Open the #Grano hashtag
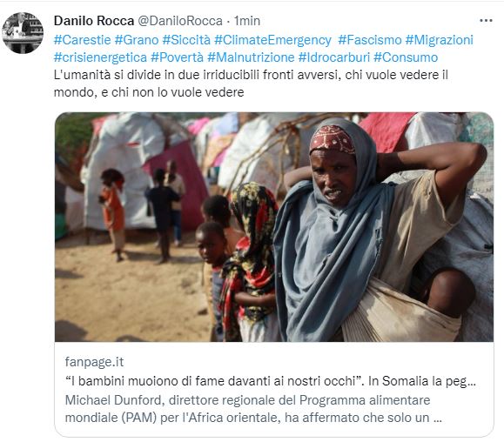The image size is (504, 442). pos(137,40)
